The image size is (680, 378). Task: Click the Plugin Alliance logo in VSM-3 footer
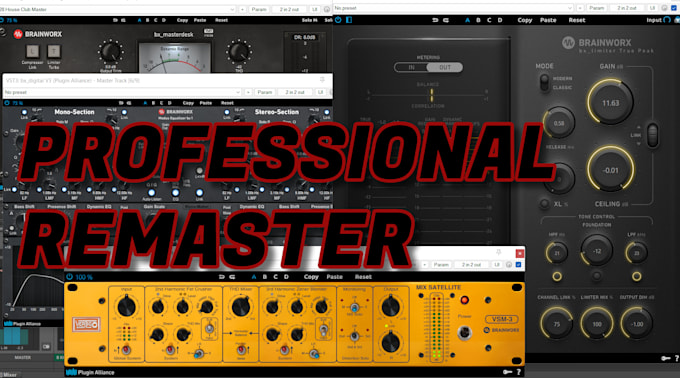90,372
